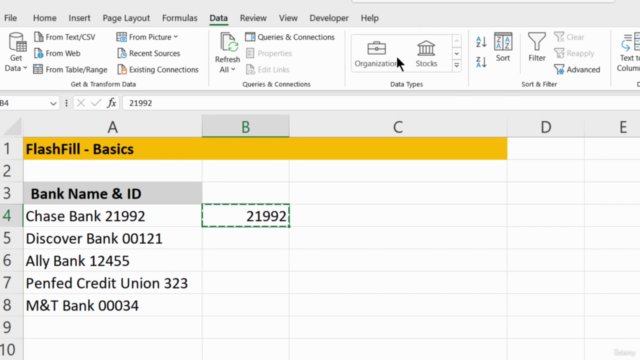Click the Insert Function fx button
This screenshot has width=640, height=360.
tap(111, 103)
